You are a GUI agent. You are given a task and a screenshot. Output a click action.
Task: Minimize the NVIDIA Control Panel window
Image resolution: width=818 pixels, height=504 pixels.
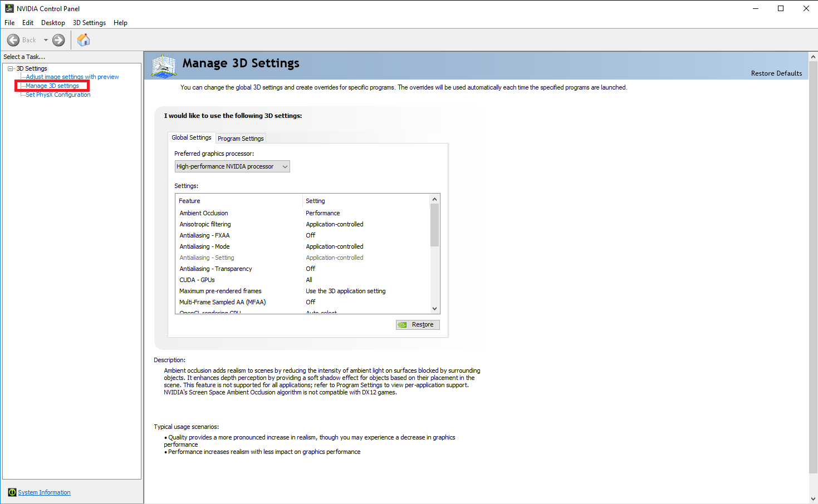click(756, 8)
